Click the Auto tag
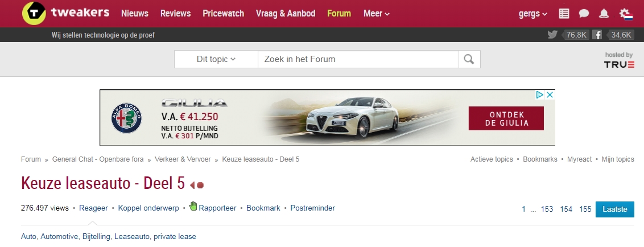 pyautogui.click(x=29, y=236)
